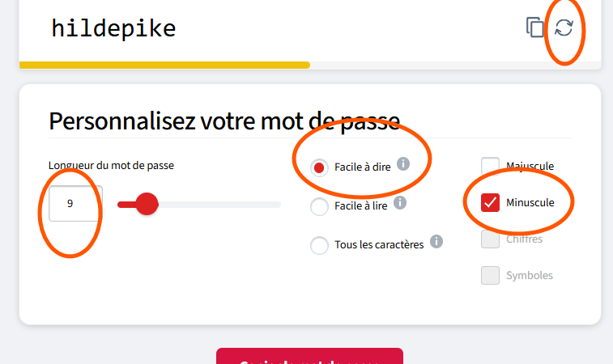Open info icon next to Facile à lire

399,203
